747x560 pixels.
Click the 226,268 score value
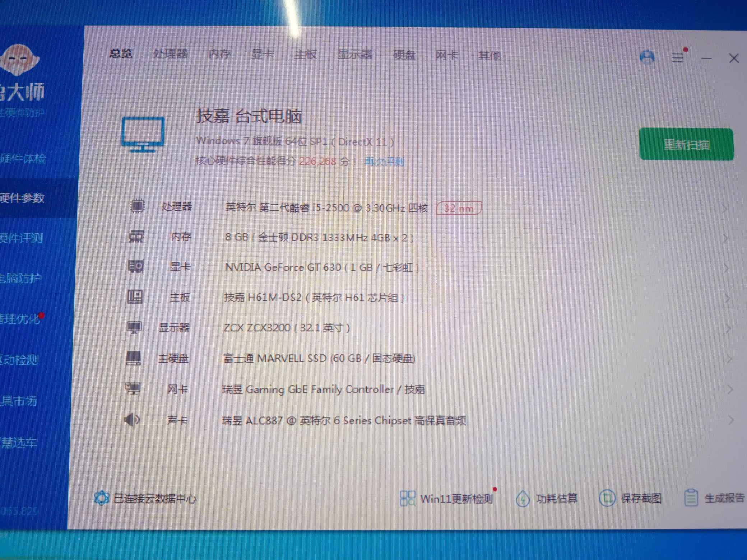click(x=318, y=161)
